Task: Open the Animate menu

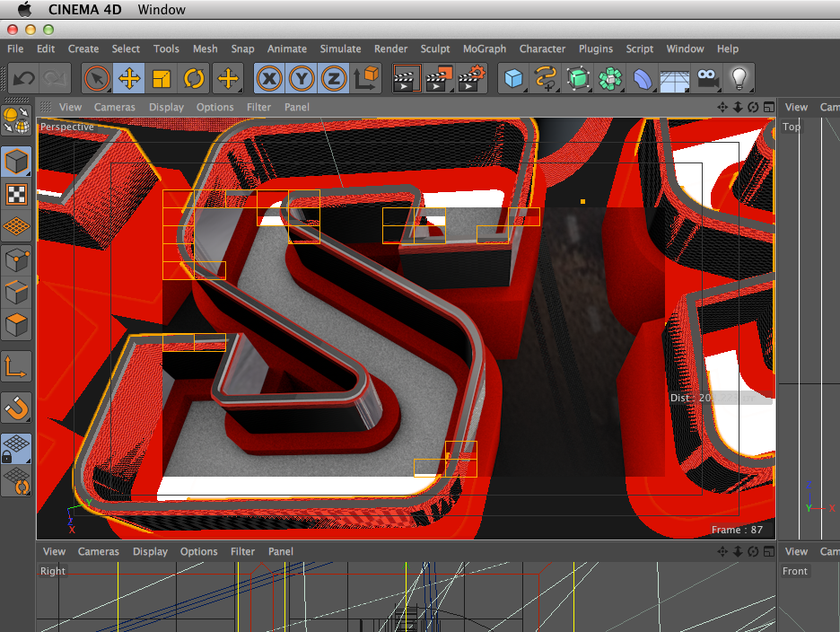Action: click(x=287, y=48)
